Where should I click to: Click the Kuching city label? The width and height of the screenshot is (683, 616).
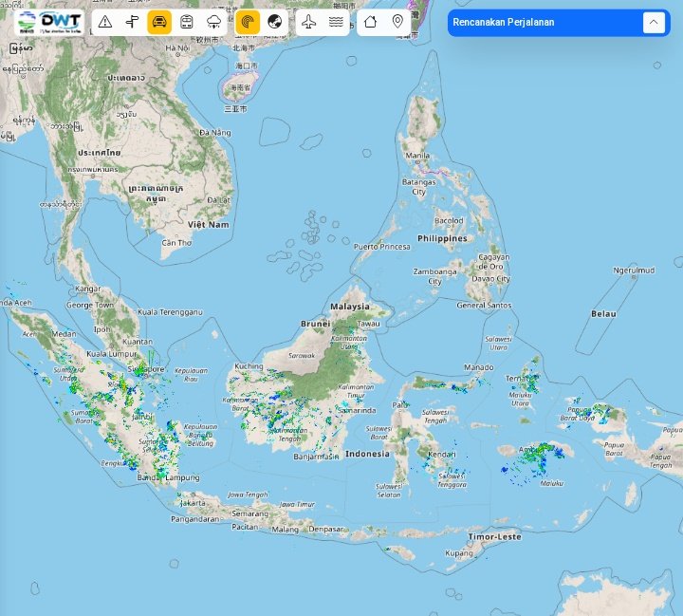[x=249, y=366]
